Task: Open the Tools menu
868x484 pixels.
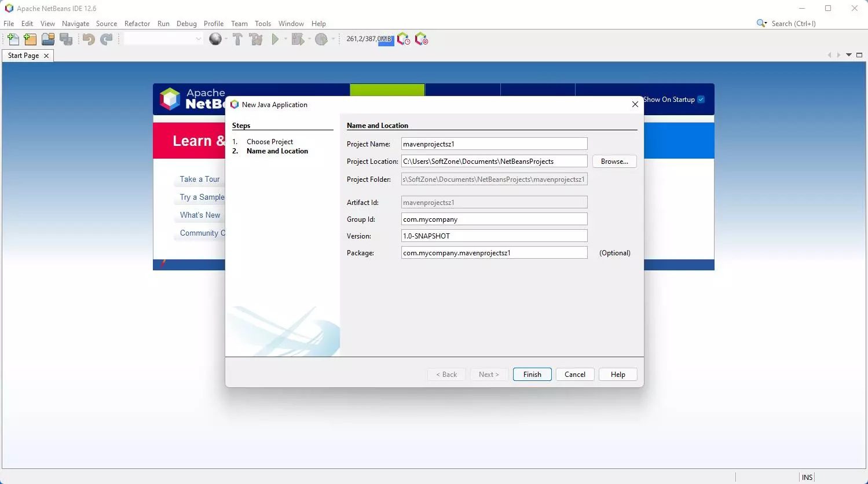Action: 263,23
